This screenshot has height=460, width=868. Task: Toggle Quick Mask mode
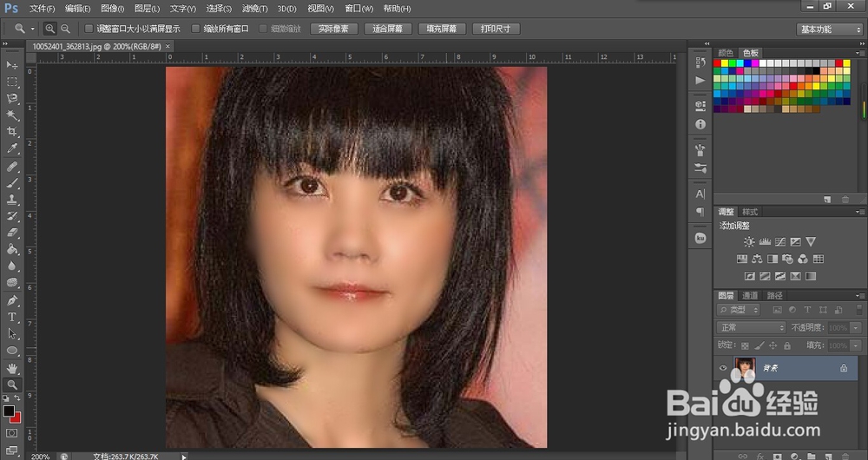click(x=11, y=433)
